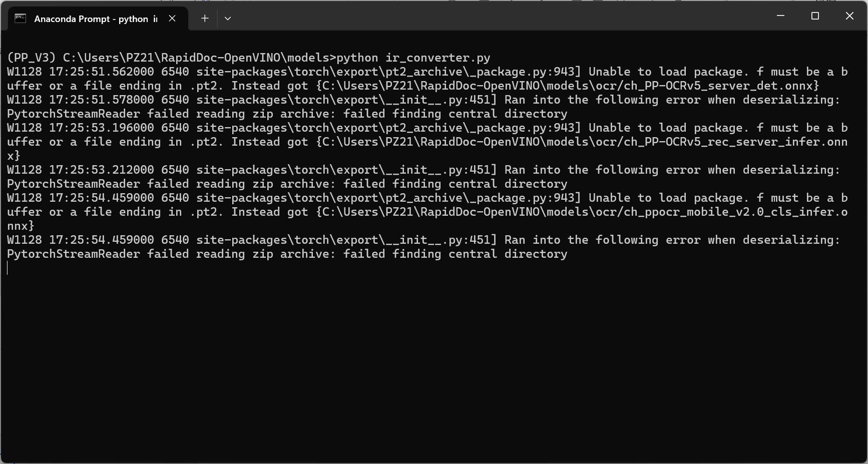The image size is (868, 464).
Task: Click the ir_converter.py command text
Action: 438,58
